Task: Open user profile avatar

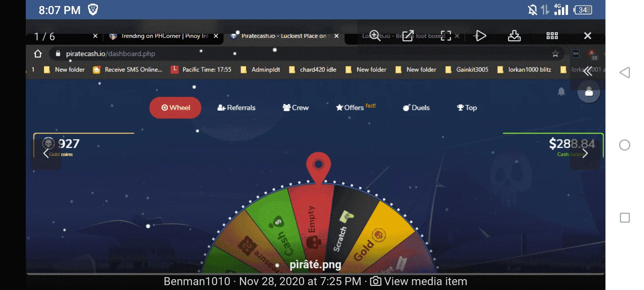Action: (x=589, y=92)
